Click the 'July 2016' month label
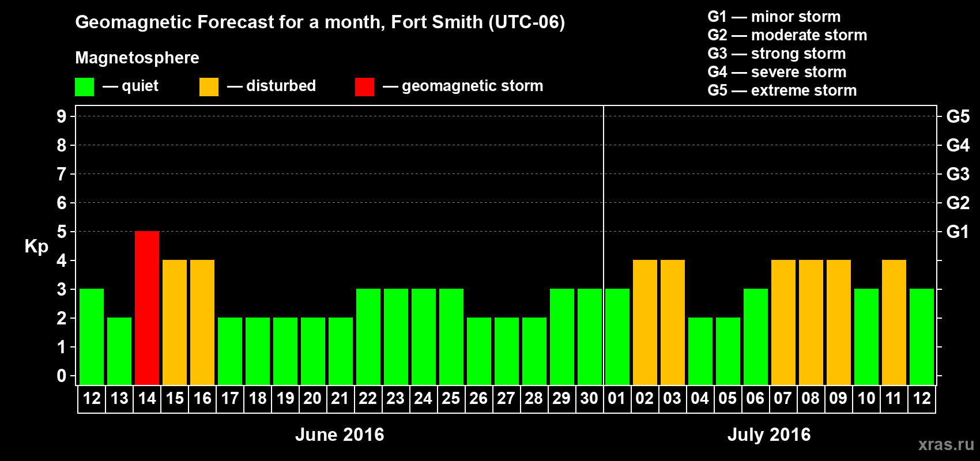980x461 pixels. (769, 434)
